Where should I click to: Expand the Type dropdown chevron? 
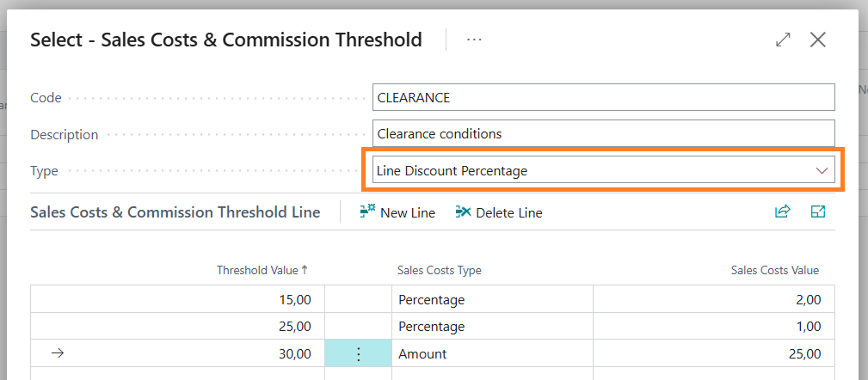pos(822,171)
